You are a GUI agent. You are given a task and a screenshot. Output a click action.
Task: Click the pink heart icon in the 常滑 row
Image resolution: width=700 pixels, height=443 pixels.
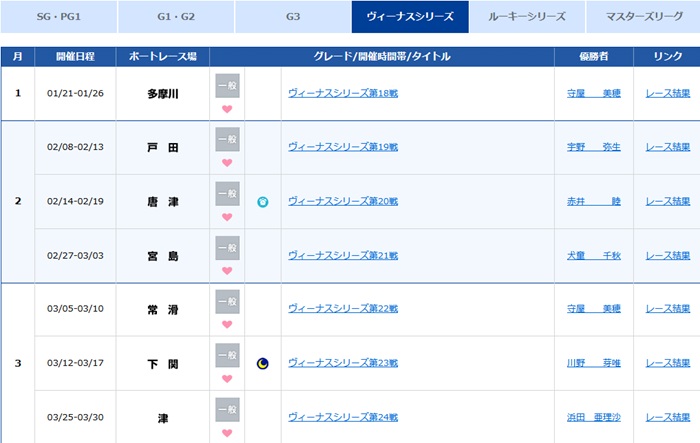[x=227, y=324]
